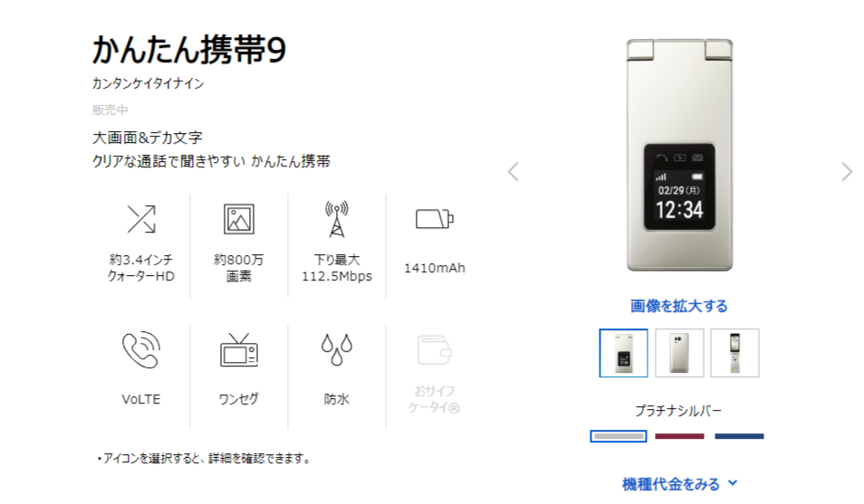Viewport: 864px width, 504px height.
Task: Open the large closed flip phone image
Action: coord(679,155)
